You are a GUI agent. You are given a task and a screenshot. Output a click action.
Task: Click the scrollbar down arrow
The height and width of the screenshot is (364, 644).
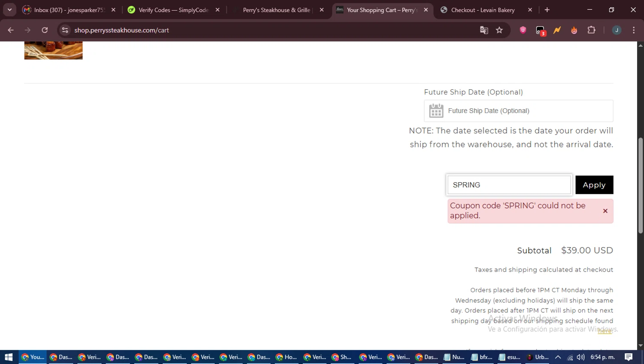pos(641,346)
